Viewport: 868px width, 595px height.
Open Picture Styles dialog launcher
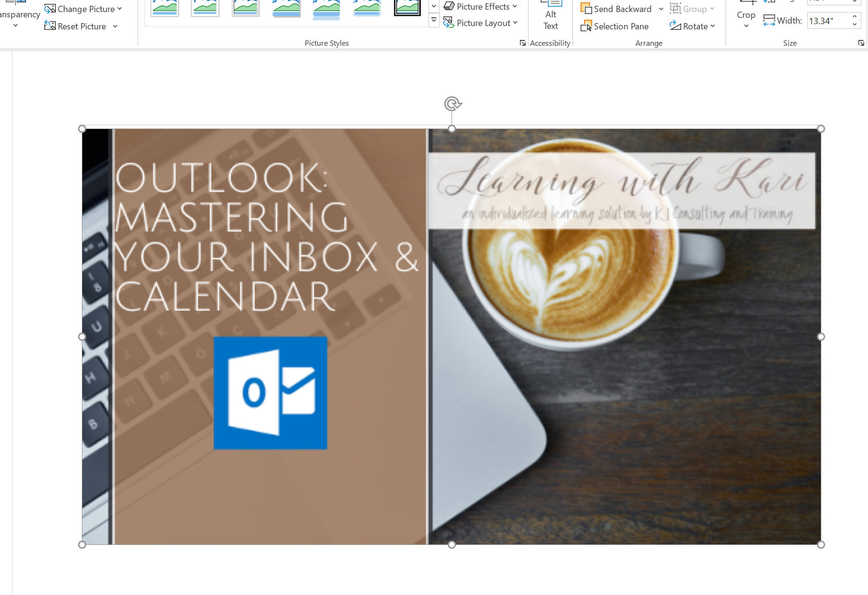pos(523,43)
